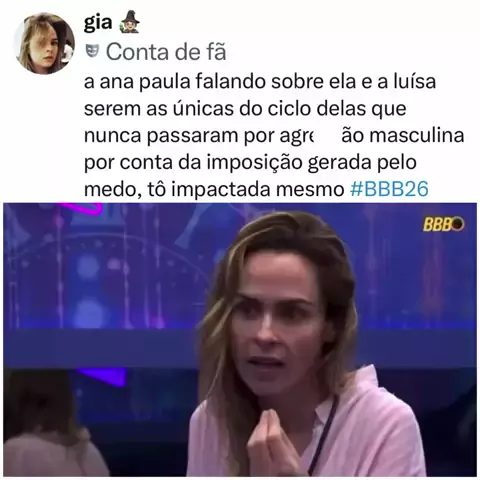Click the username "gia"
This screenshot has width=480, height=480.
[x=98, y=23]
